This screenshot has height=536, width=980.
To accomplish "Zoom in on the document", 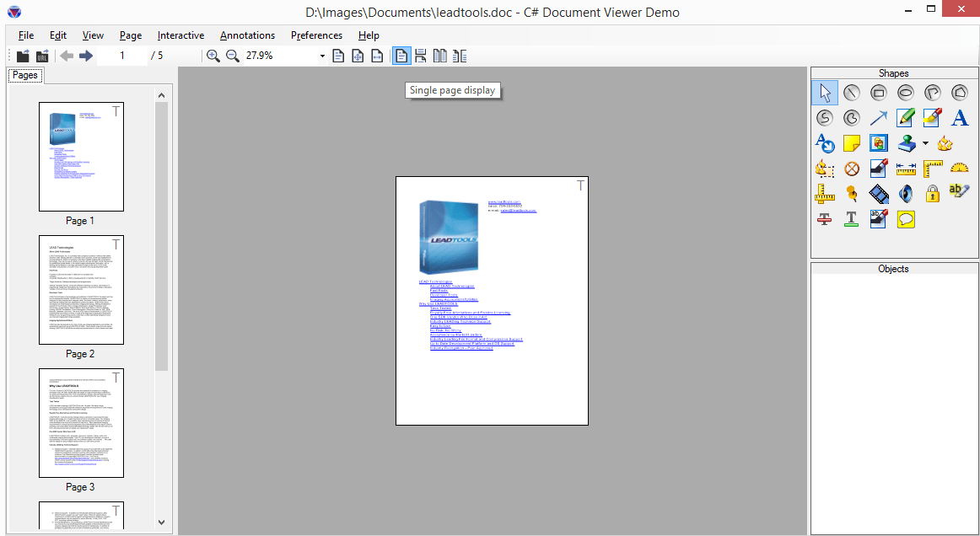I will (213, 56).
